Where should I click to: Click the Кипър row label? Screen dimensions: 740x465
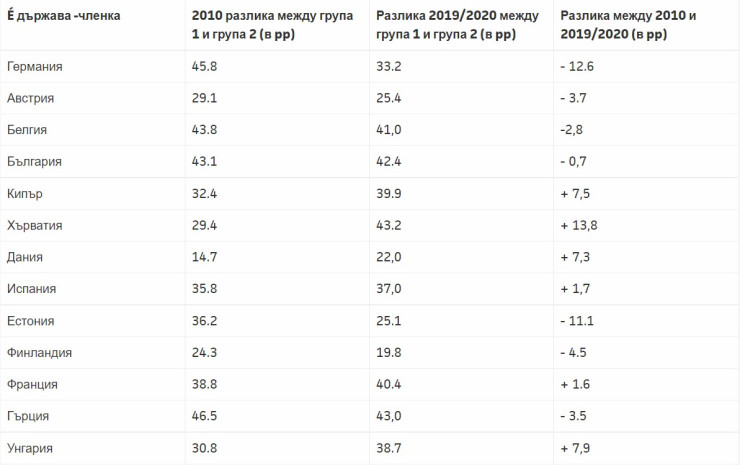click(x=25, y=193)
